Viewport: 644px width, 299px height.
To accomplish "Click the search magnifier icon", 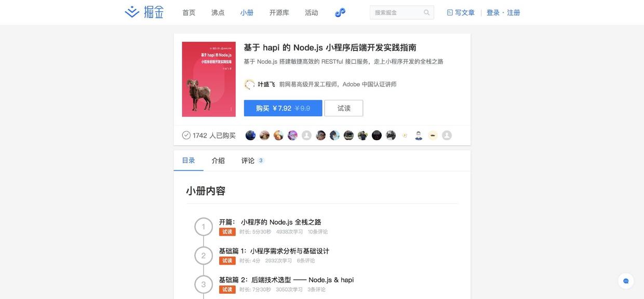I will [426, 12].
